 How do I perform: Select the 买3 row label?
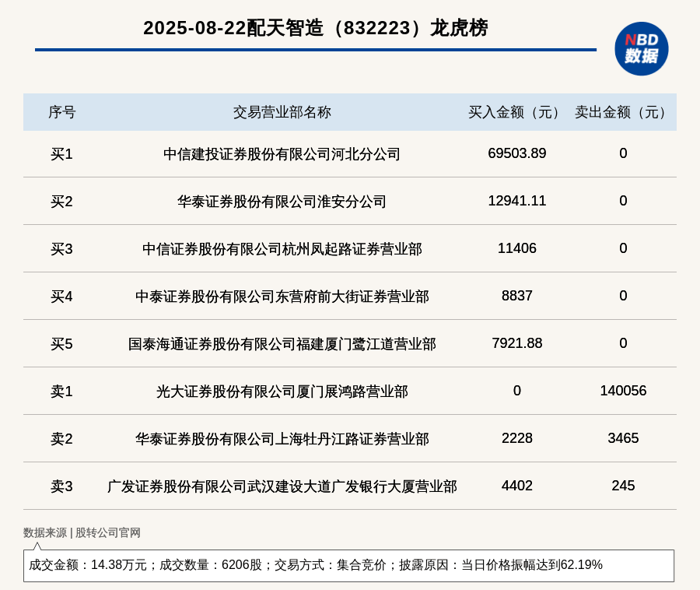click(61, 249)
